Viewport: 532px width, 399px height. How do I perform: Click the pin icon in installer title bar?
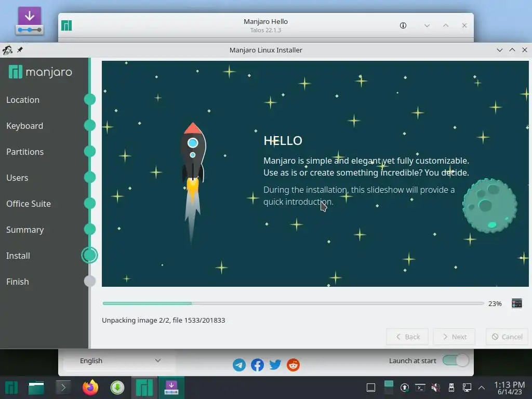(x=20, y=50)
